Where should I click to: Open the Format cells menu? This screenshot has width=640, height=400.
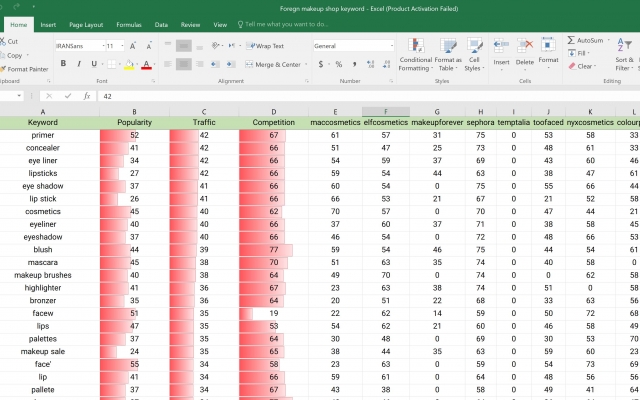(x=548, y=53)
